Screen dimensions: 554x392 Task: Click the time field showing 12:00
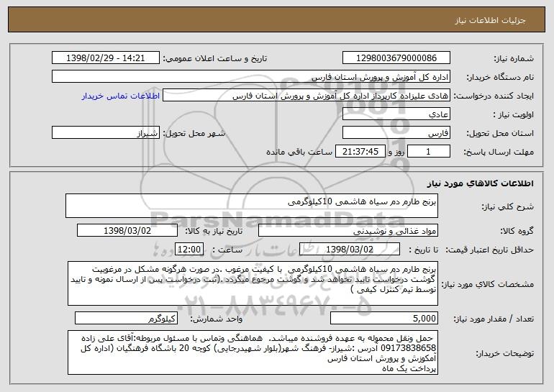pos(189,250)
